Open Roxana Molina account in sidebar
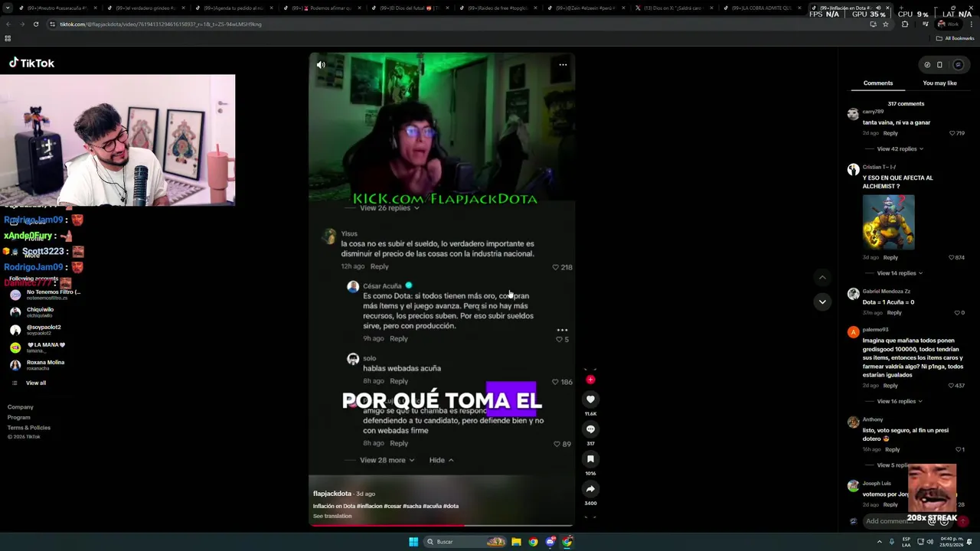The image size is (980, 551). pos(38,365)
